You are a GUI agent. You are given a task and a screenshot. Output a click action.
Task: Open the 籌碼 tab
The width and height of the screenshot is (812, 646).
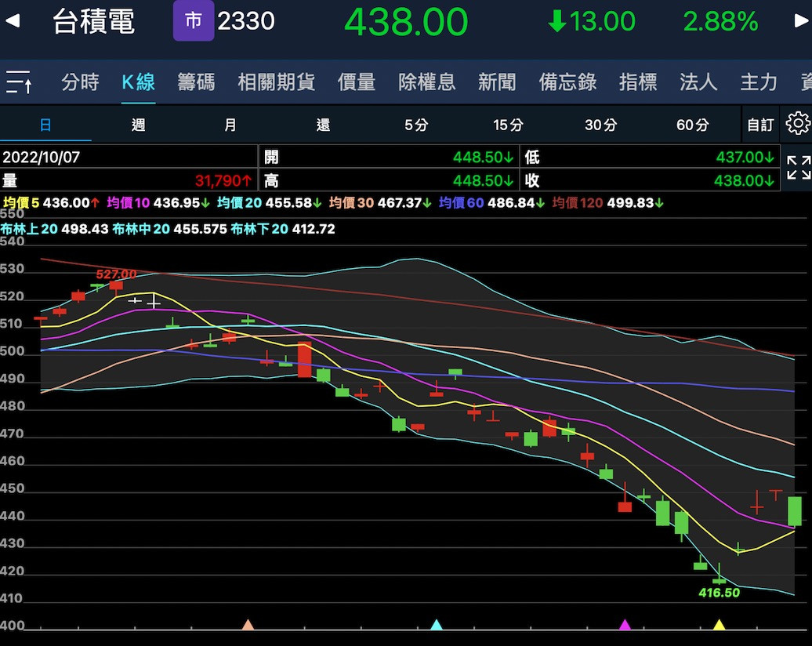[196, 82]
